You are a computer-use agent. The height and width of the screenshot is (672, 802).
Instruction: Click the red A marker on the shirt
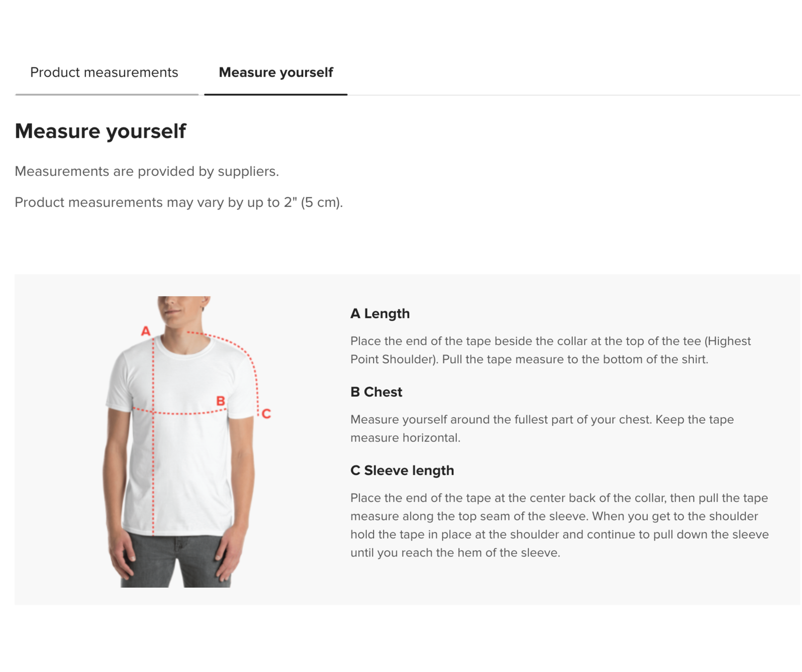[x=145, y=331]
